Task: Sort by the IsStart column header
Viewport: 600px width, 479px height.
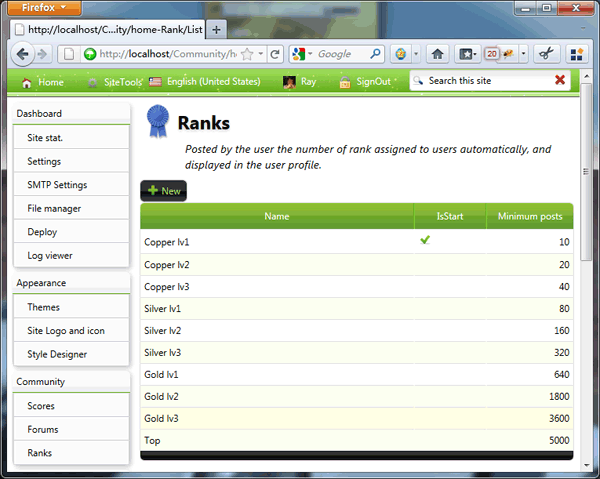Action: (450, 216)
